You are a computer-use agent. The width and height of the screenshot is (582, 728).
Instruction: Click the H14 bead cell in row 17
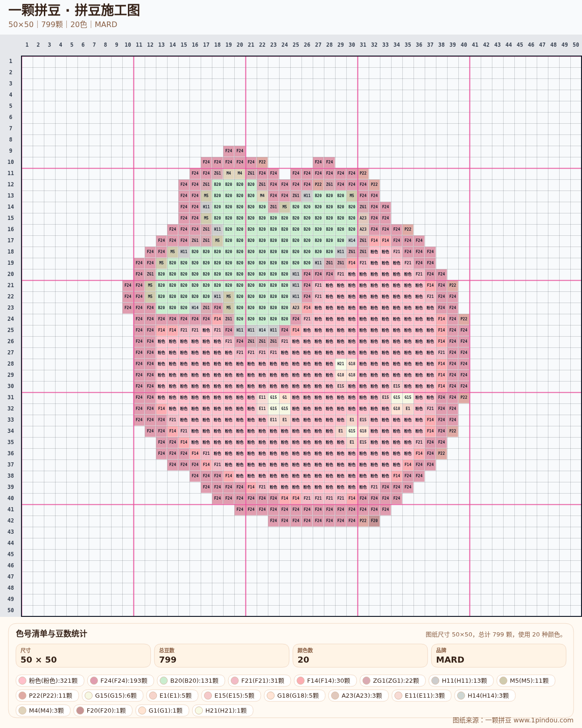(352, 240)
